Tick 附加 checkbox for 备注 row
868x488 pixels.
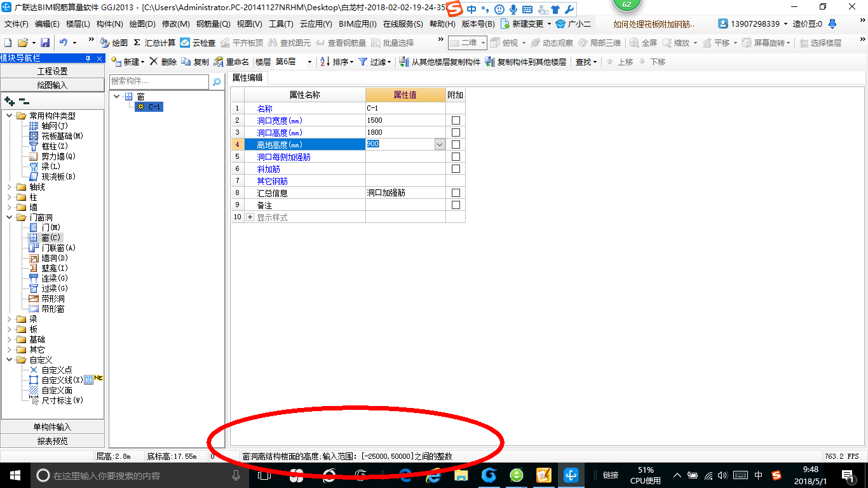tap(456, 205)
